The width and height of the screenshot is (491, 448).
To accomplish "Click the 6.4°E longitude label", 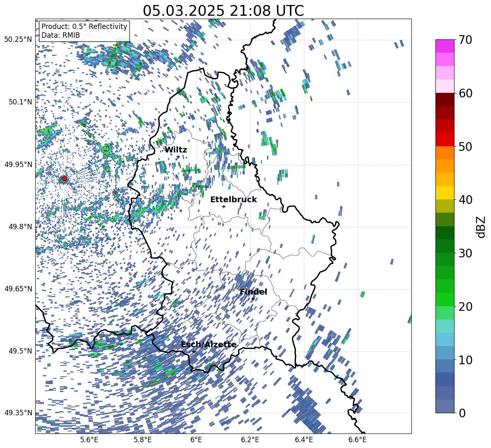I will pyautogui.click(x=304, y=440).
